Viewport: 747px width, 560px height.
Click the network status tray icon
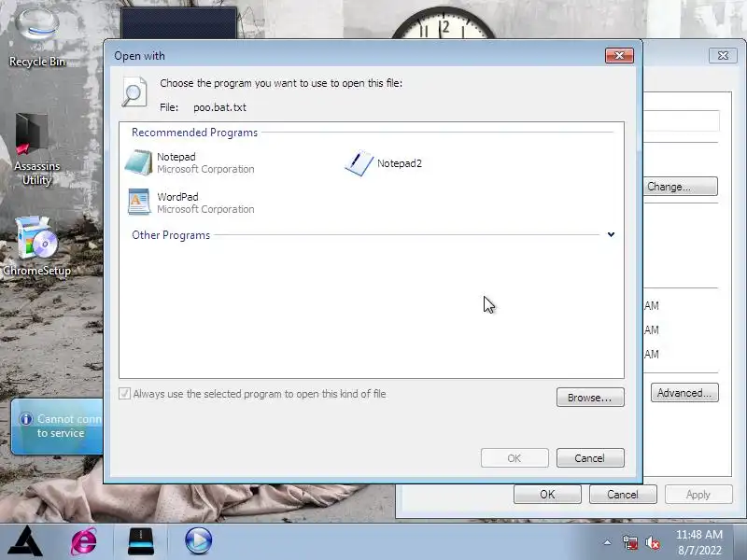629,542
